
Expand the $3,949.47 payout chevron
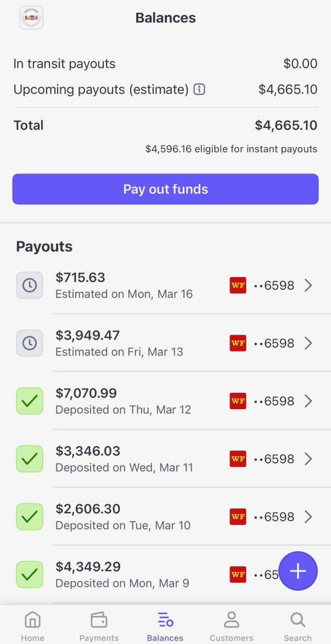(308, 343)
